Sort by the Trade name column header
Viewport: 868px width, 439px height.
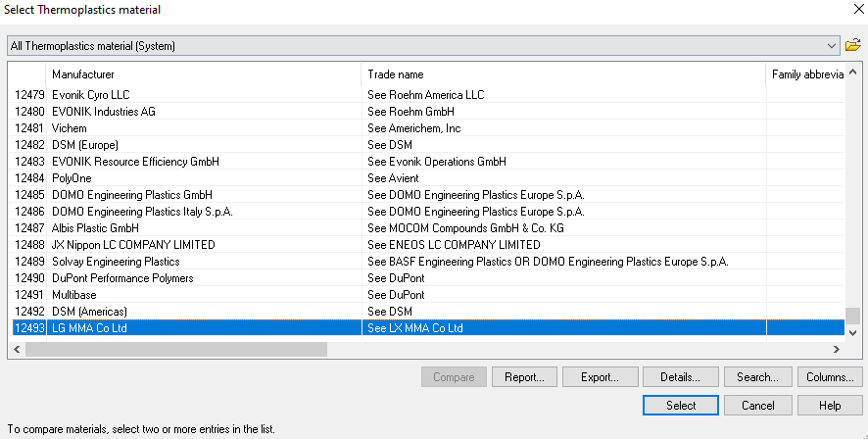coord(563,74)
